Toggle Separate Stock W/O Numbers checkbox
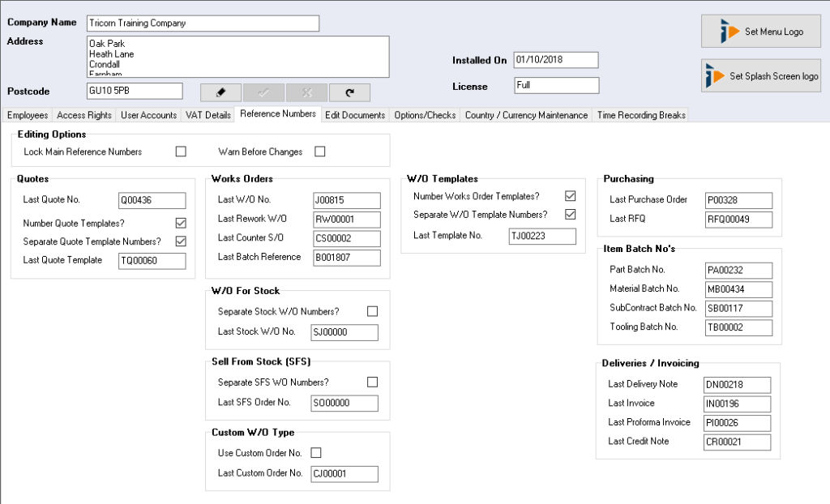830x504 pixels. (372, 311)
